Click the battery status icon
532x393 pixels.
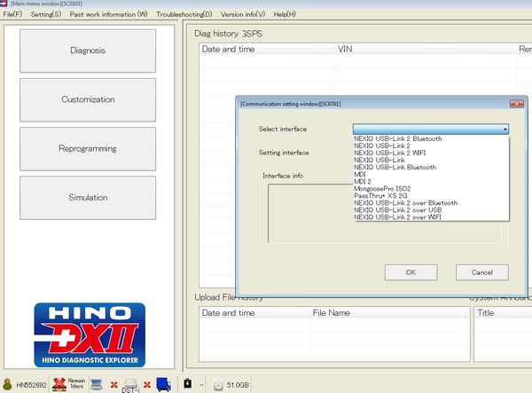coord(189,384)
